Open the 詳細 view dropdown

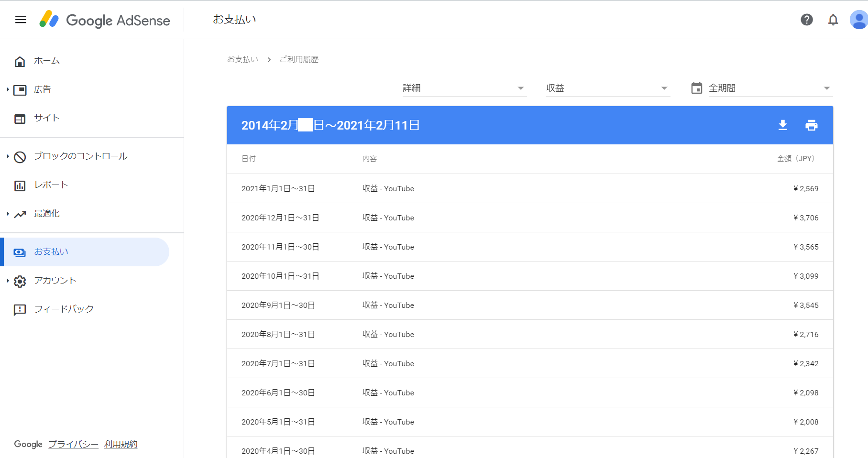464,88
